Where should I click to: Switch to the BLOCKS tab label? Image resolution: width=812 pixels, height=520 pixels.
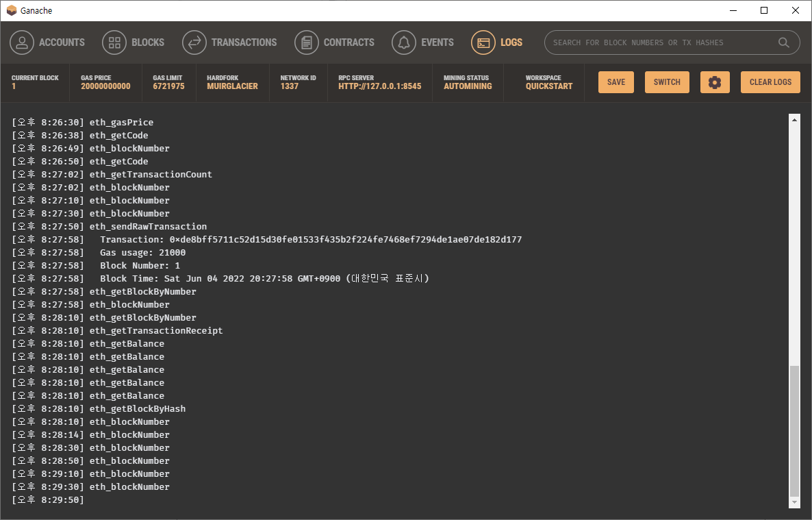(148, 42)
